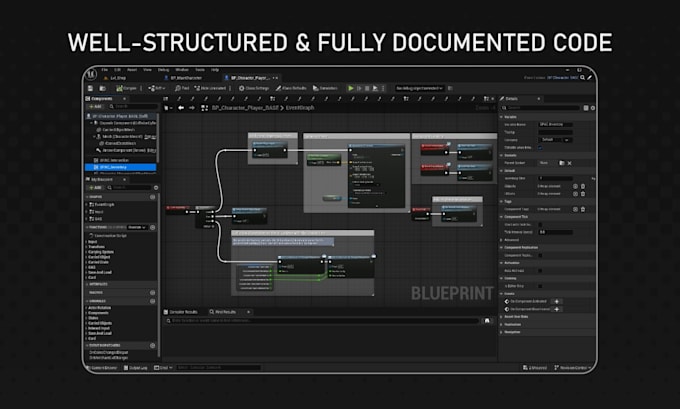Viewport: 680px width, 409px height.
Task: Toggle the Auto Activate checkbox
Action: pos(540,271)
